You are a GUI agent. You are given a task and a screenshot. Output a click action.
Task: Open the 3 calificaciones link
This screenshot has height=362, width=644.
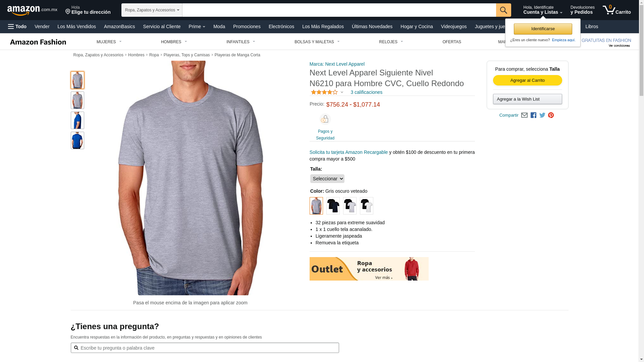coord(367,92)
